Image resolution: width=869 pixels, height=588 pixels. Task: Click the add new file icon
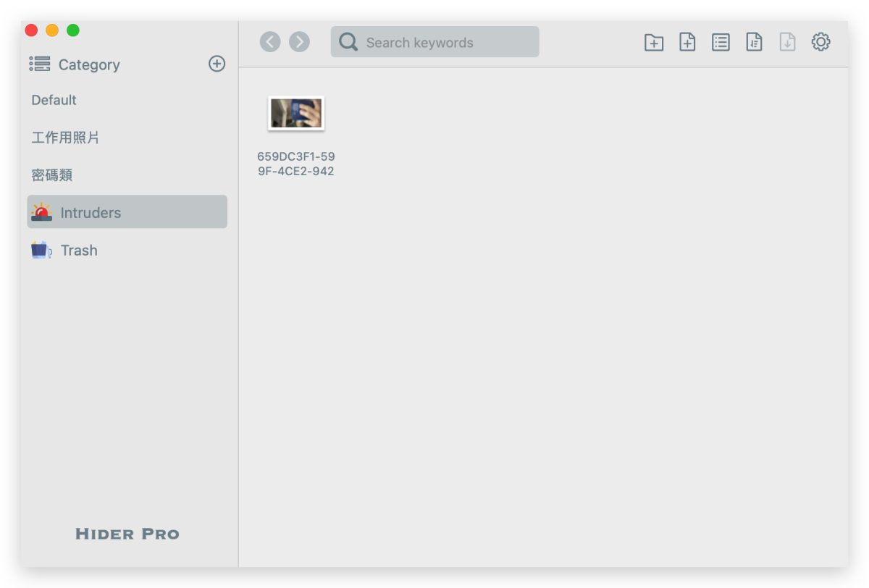(x=687, y=43)
